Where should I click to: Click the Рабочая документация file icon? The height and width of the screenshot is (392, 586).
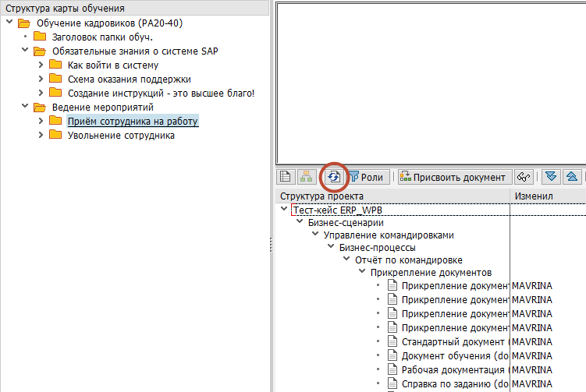392,369
